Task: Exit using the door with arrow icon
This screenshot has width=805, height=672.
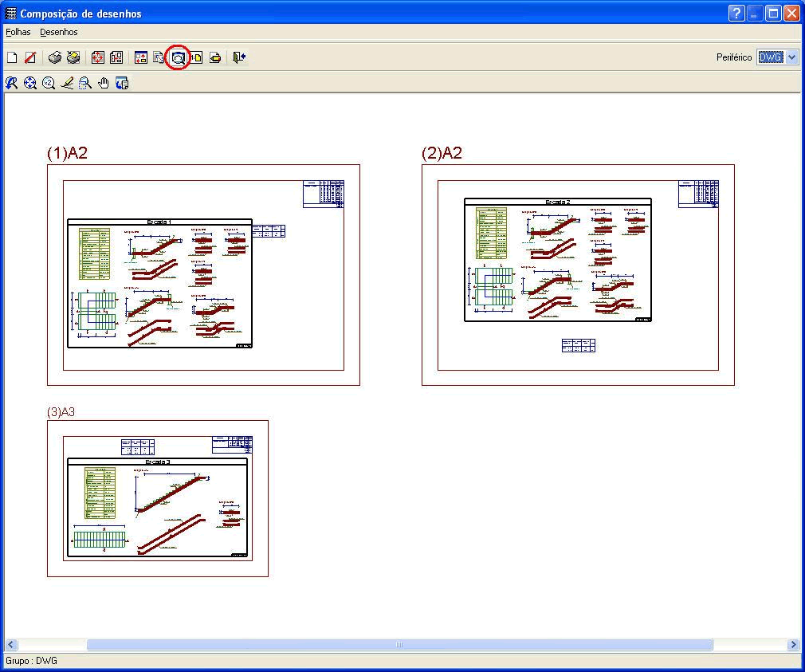Action: (x=239, y=57)
